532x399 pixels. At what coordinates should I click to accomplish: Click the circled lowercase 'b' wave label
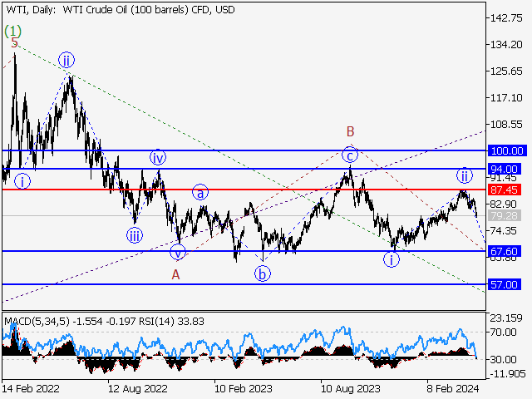(263, 273)
